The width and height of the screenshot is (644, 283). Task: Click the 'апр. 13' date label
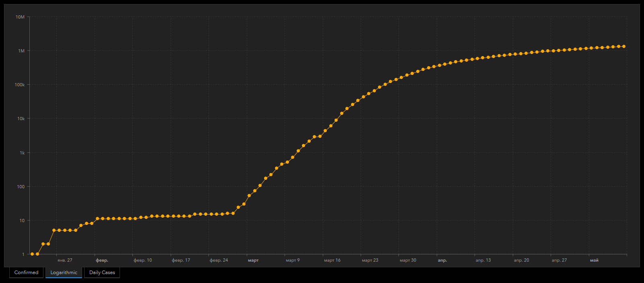tap(483, 260)
